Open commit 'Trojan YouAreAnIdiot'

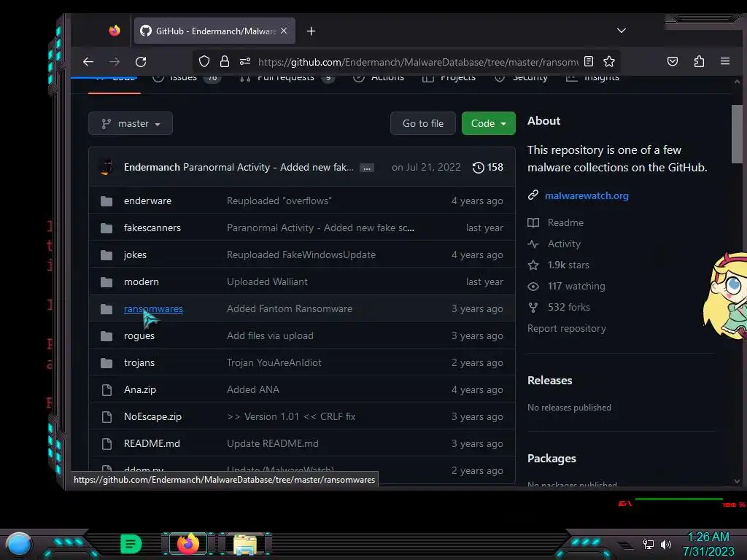coord(274,363)
